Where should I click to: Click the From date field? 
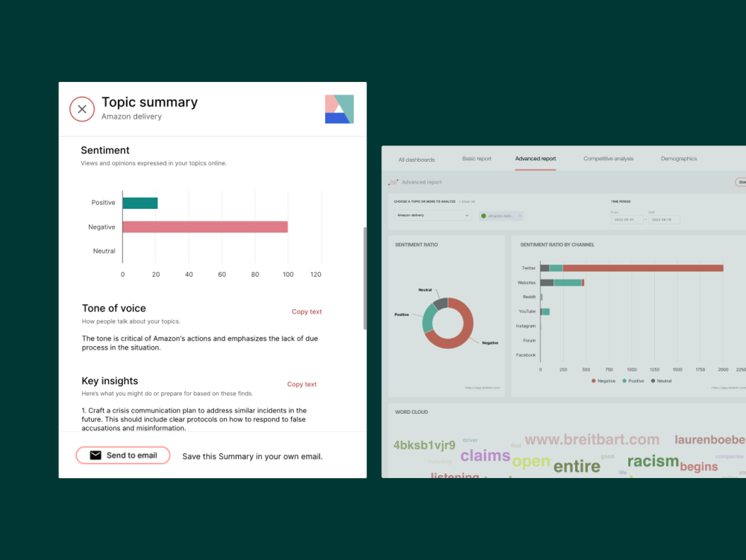[x=627, y=220]
